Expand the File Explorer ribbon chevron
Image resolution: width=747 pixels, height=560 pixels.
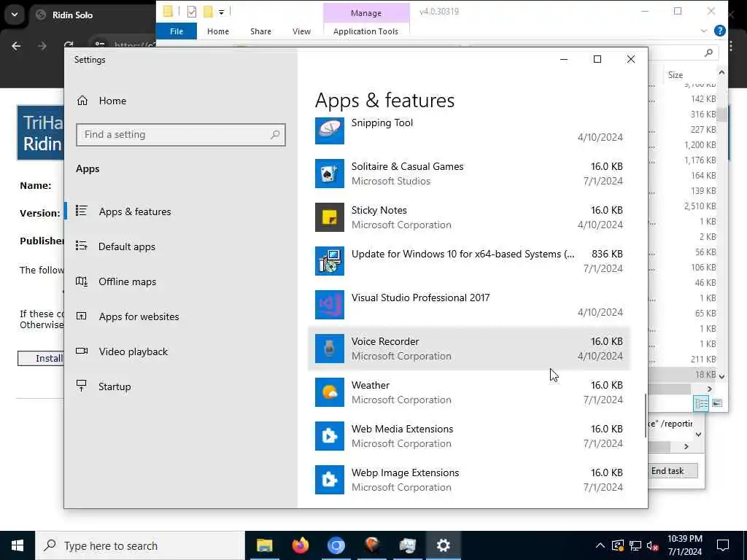(704, 31)
